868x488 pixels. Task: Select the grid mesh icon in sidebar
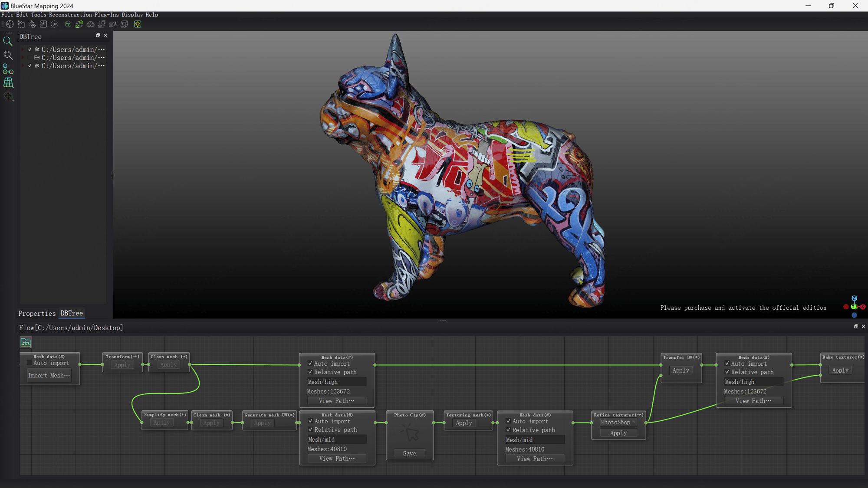point(8,82)
